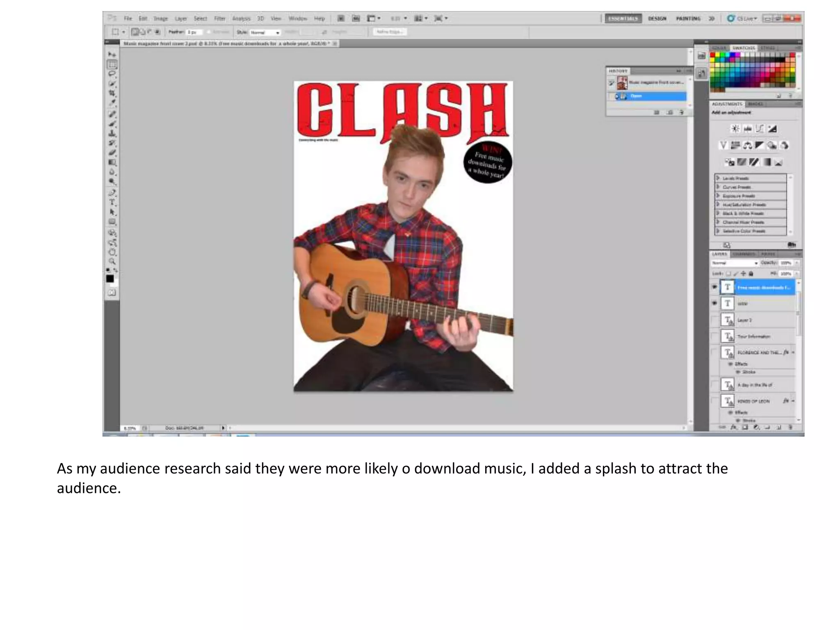Add a Brightness/Contrast adjustment
Screen dimensions: 840x630
coord(735,129)
